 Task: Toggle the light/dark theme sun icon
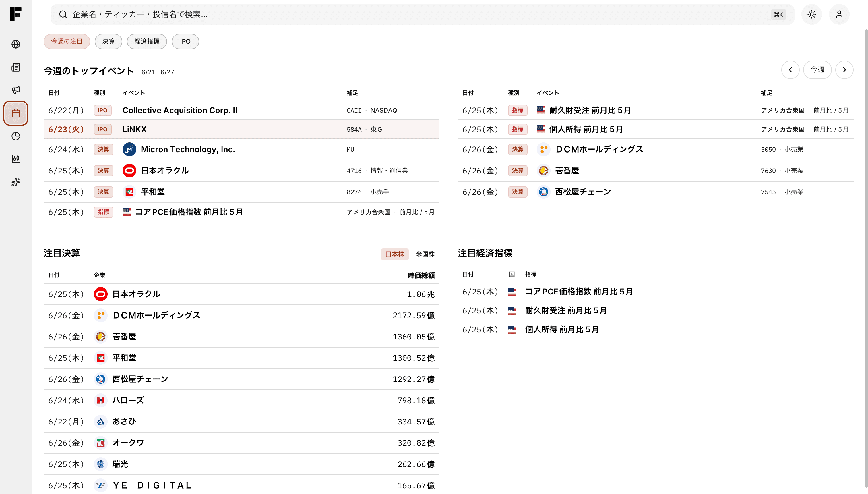[811, 14]
